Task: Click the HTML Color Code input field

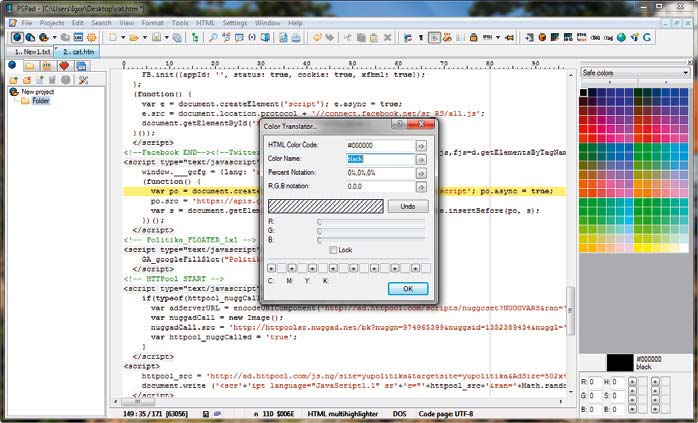Action: 380,145
